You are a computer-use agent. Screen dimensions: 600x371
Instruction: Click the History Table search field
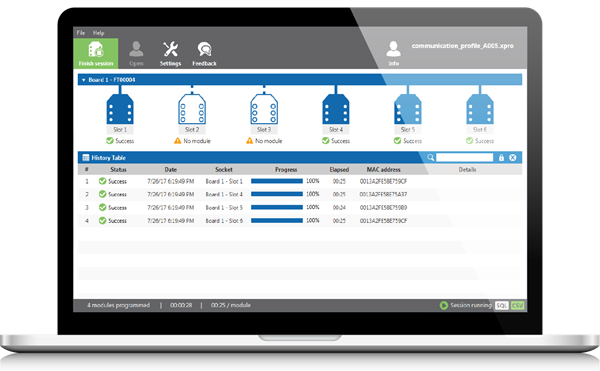click(465, 158)
